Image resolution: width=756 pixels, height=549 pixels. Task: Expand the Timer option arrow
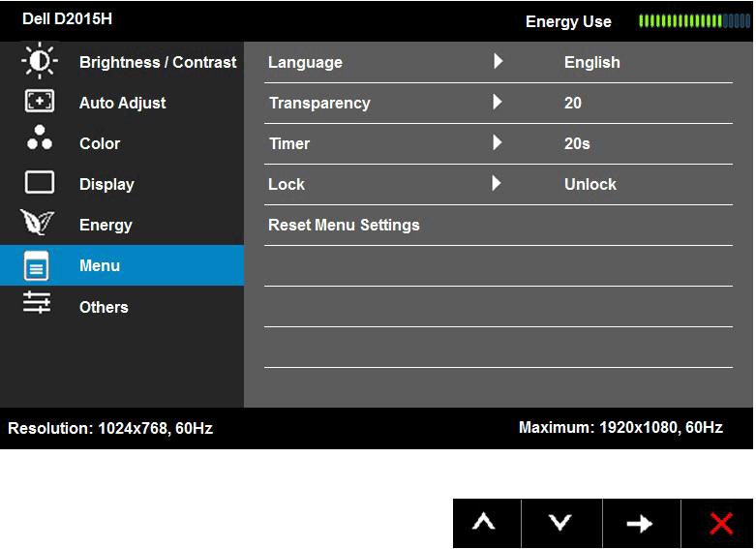pos(499,142)
